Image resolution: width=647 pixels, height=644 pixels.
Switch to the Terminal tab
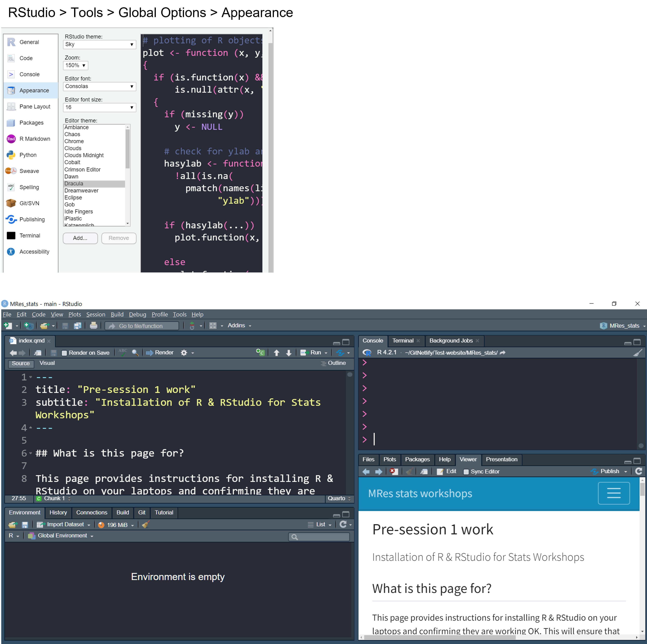(x=403, y=341)
